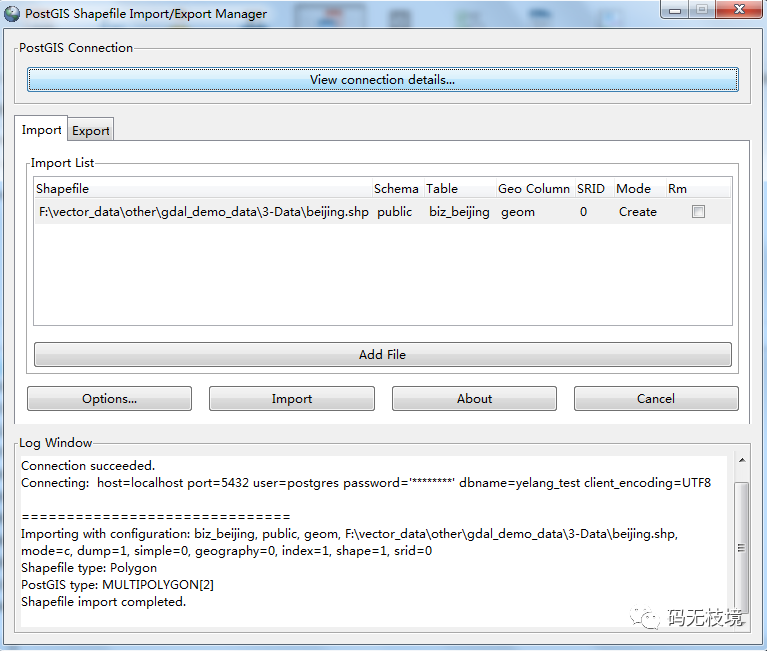767x651 pixels.
Task: Click the PostGIS globe icon in title bar
Action: pos(12,14)
